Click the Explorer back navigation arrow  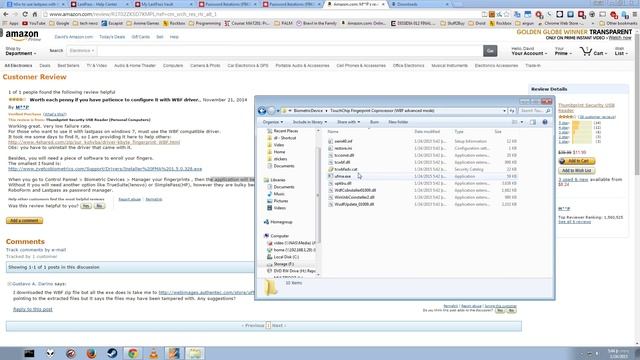(x=262, y=111)
